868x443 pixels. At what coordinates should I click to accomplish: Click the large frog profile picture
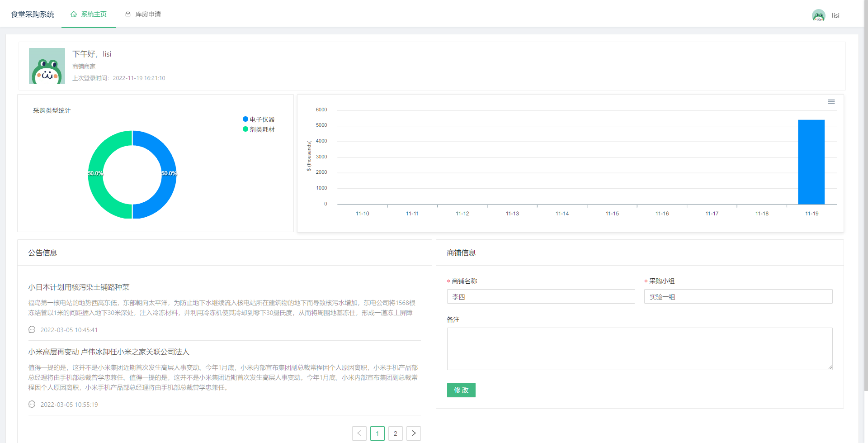tap(47, 66)
